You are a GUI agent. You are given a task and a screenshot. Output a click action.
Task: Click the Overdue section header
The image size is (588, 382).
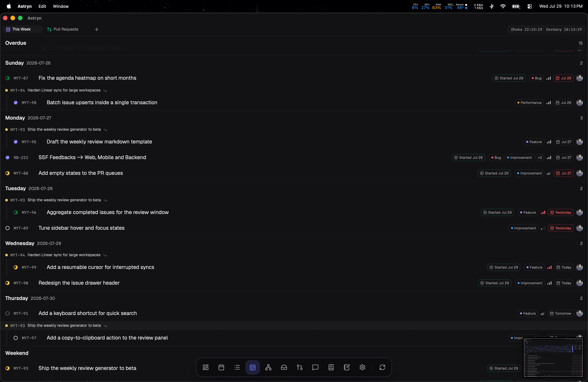pyautogui.click(x=16, y=43)
